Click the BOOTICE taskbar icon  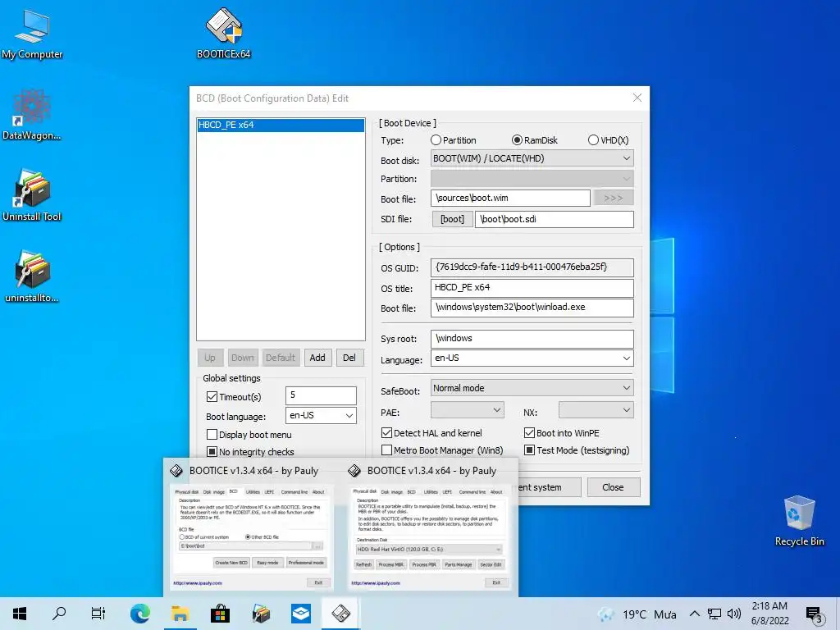click(x=341, y=614)
